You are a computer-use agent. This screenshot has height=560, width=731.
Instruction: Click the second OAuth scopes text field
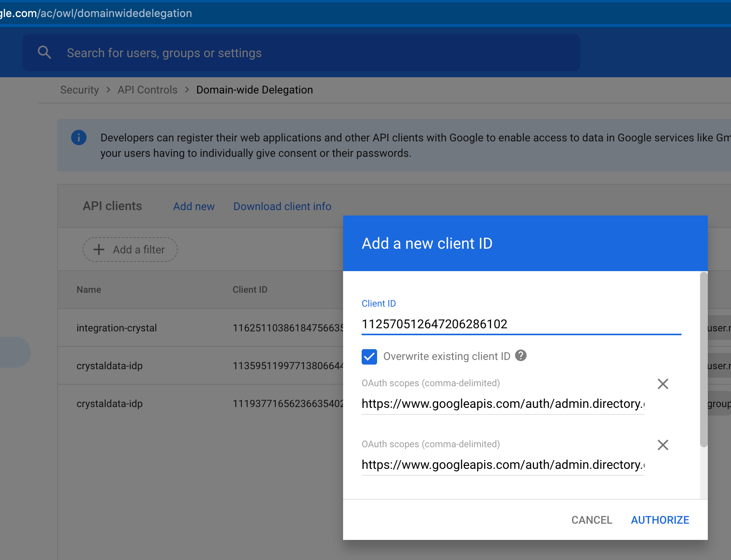502,465
